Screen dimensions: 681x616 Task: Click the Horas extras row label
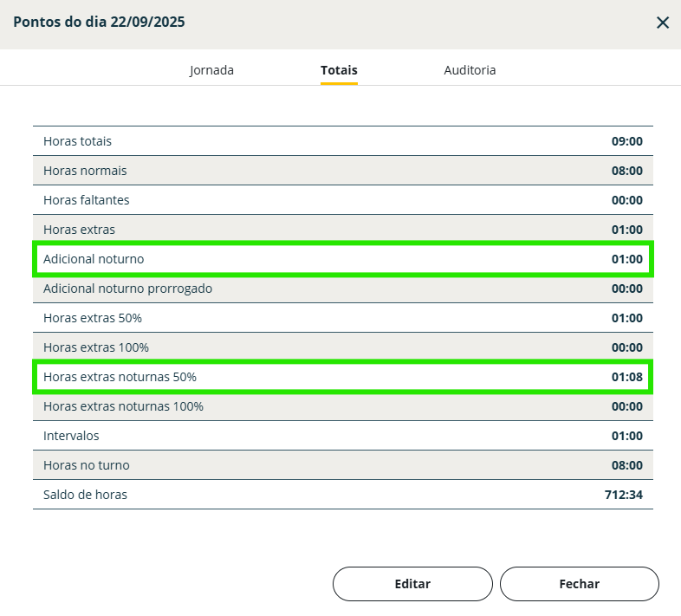[79, 230]
